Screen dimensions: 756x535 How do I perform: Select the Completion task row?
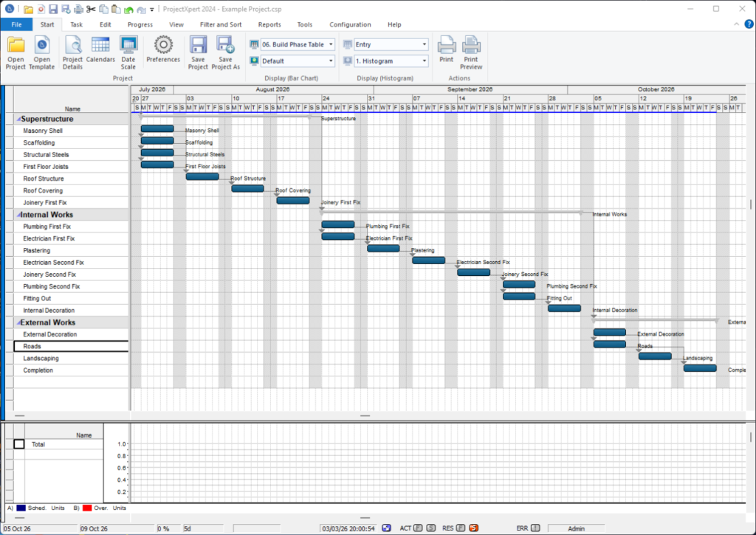pos(72,370)
